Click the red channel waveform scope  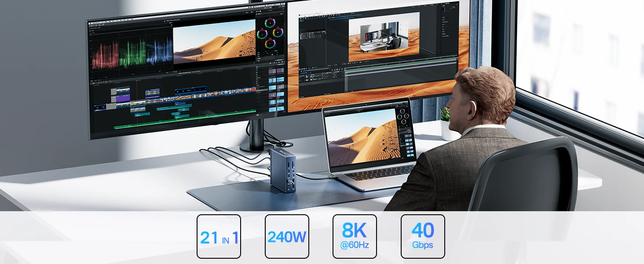click(x=105, y=54)
